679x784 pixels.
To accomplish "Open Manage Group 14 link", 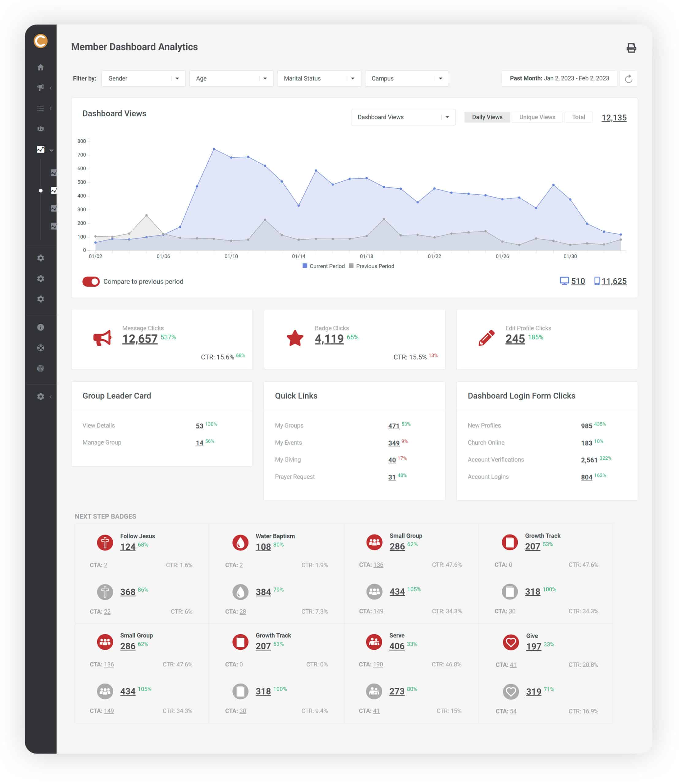I will click(x=199, y=443).
